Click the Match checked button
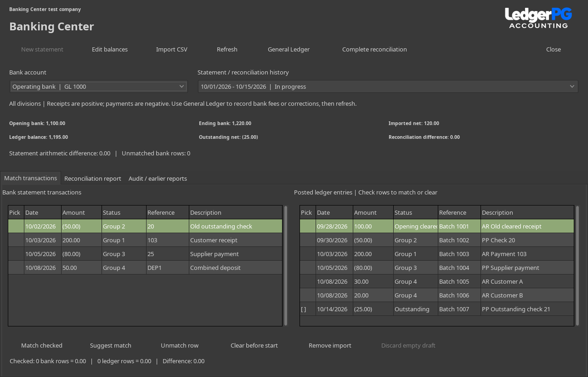This screenshot has width=588, height=377. coord(42,345)
